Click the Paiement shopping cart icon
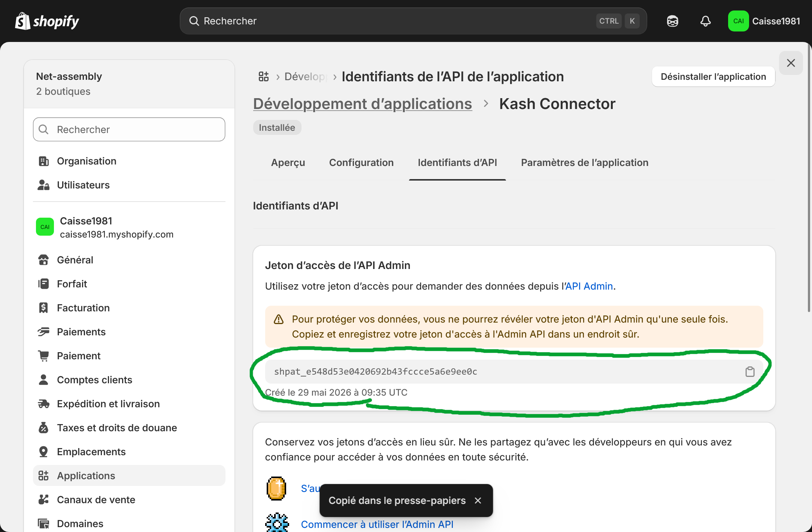812x532 pixels. click(43, 356)
